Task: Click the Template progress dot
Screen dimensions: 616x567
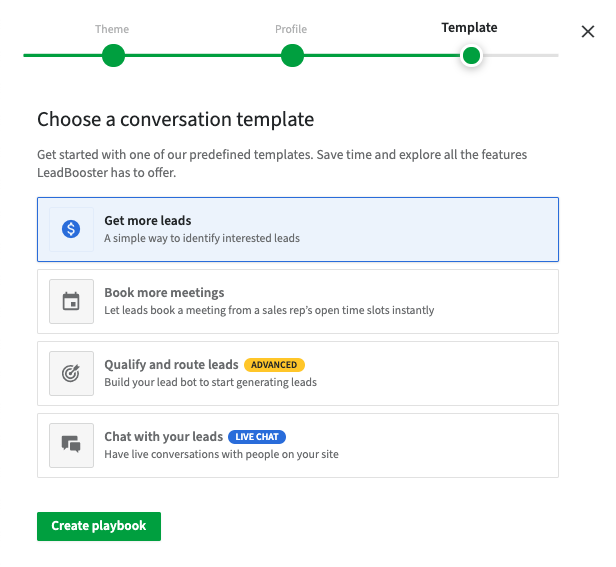Action: 471,55
